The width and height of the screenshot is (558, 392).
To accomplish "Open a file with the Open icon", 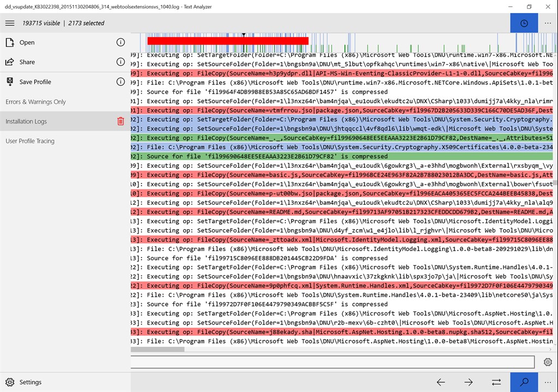I will click(x=10, y=42).
